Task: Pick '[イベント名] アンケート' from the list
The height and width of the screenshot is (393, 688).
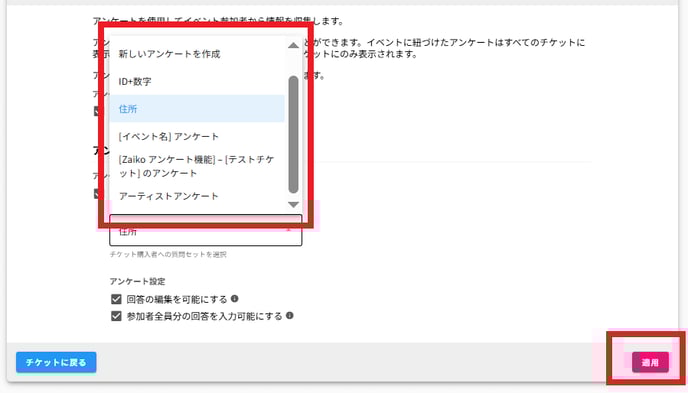Action: 197,136
